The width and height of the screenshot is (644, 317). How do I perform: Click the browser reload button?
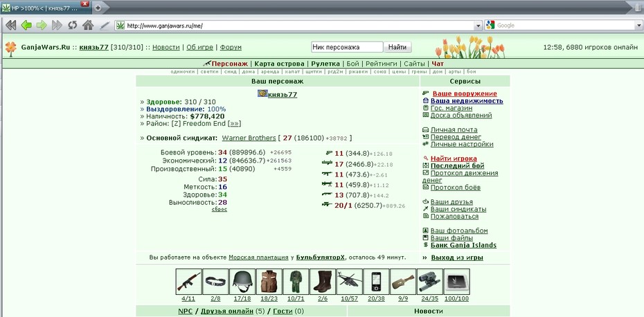(x=73, y=26)
